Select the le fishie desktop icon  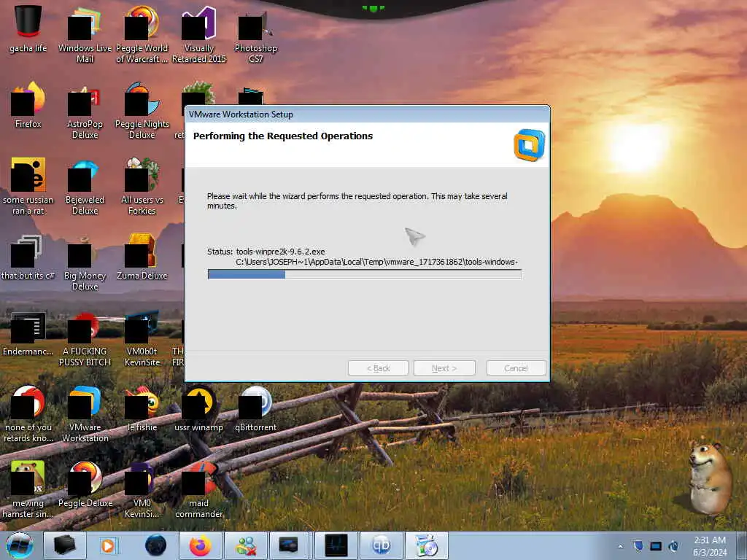142,408
